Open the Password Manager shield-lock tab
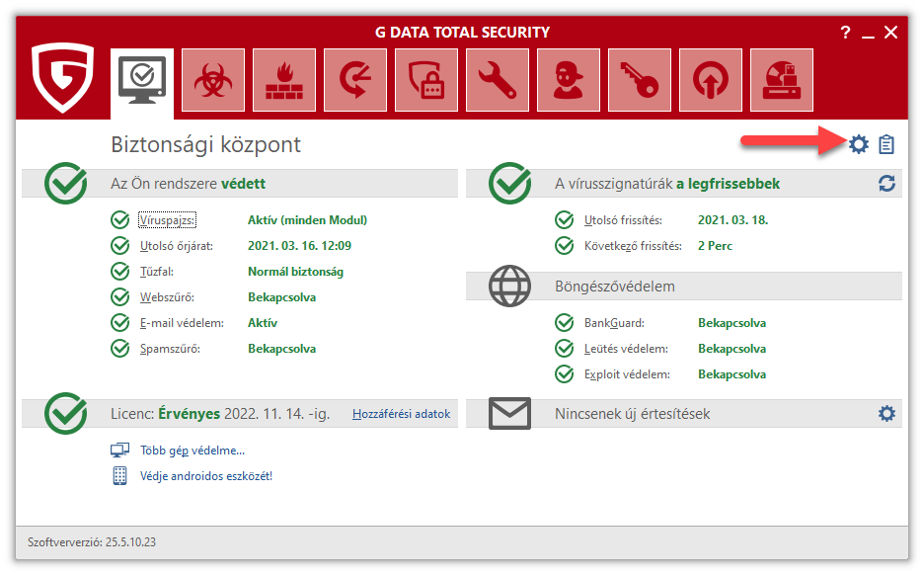 (426, 80)
